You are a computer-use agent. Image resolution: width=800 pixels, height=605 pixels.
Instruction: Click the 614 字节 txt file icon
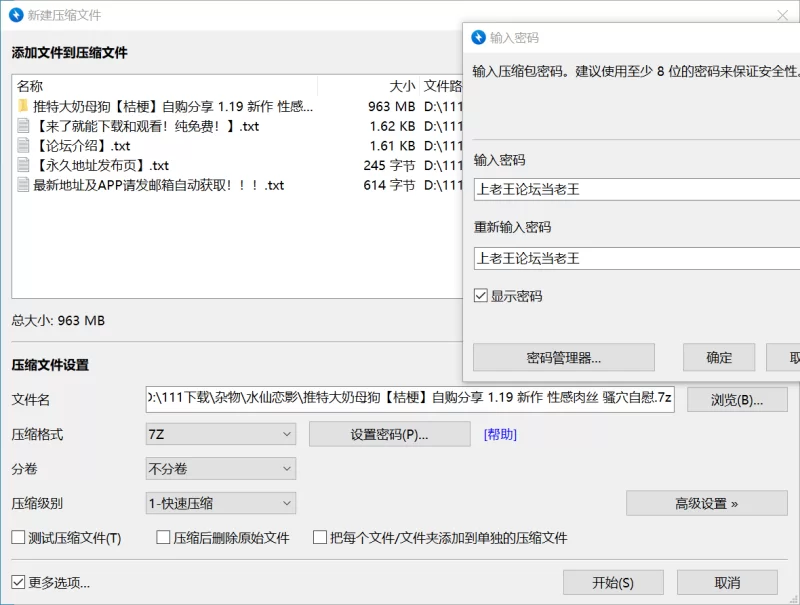click(23, 185)
